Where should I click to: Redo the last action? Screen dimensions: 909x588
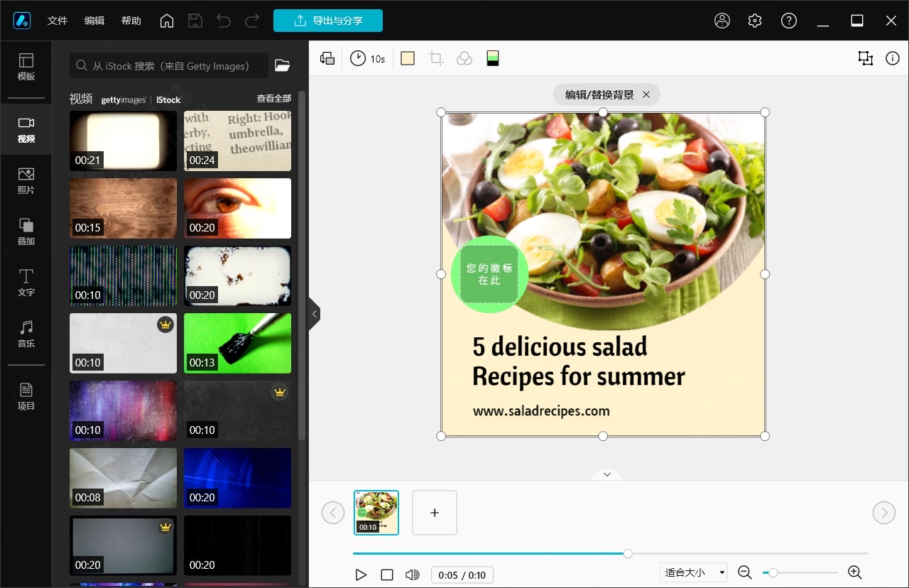(x=252, y=21)
